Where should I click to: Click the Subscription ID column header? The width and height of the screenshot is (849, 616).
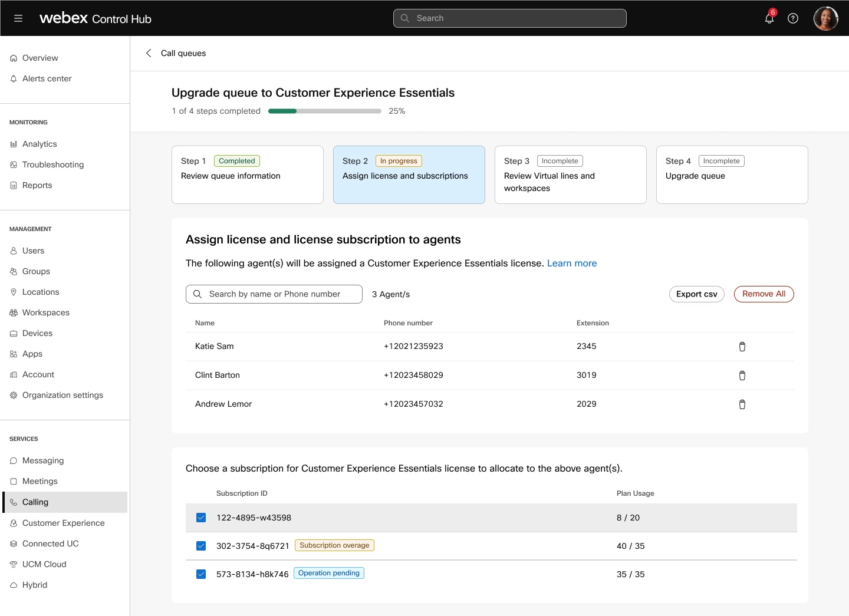click(x=242, y=493)
